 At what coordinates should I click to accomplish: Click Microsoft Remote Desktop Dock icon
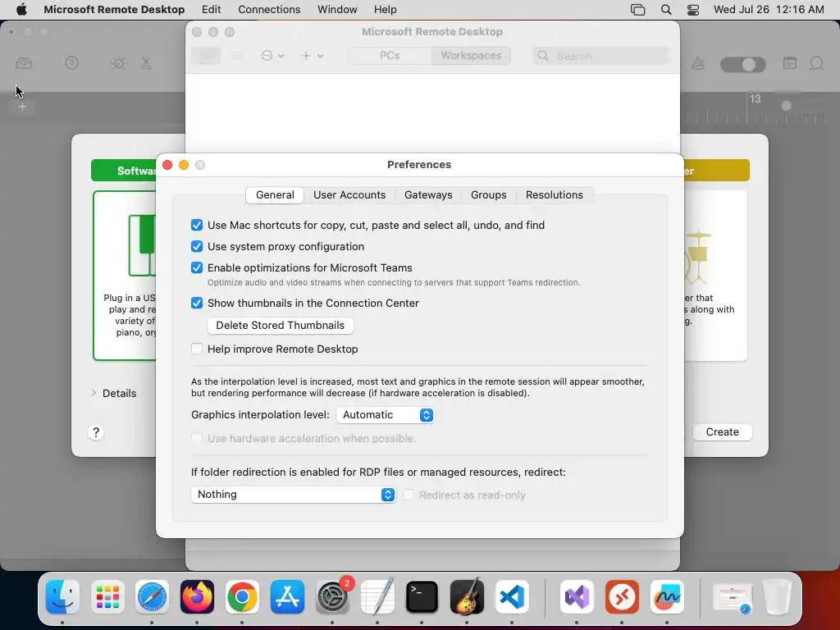pyautogui.click(x=622, y=597)
